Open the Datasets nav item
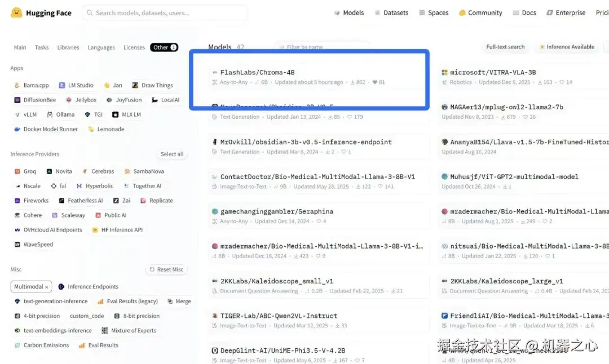609x364 pixels. pyautogui.click(x=391, y=12)
